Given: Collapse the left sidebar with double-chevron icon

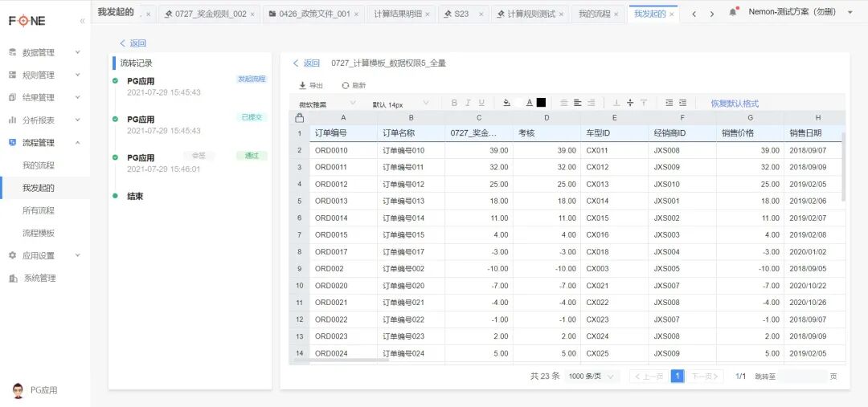Looking at the screenshot, I should tap(83, 21).
